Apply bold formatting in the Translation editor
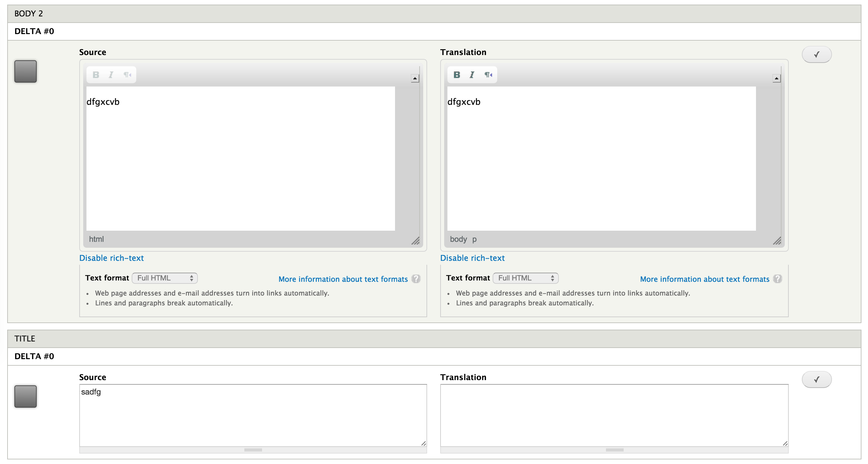This screenshot has width=868, height=464. click(x=457, y=74)
